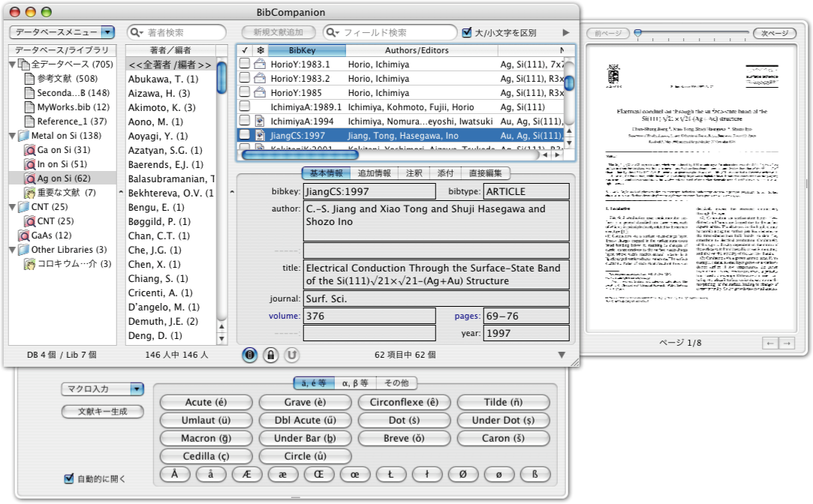Click the MyWorks.bib document icon
Image resolution: width=813 pixels, height=504 pixels.
30,107
